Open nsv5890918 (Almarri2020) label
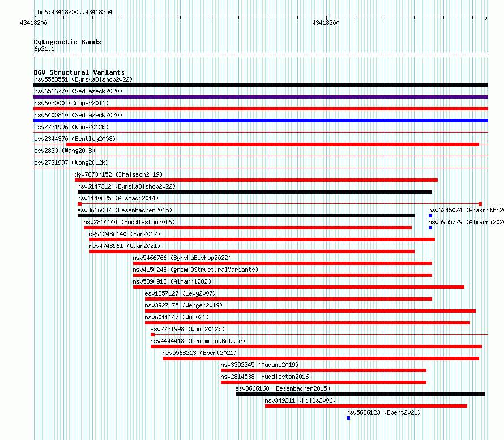Image resolution: width=504 pixels, height=440 pixels. tap(174, 281)
